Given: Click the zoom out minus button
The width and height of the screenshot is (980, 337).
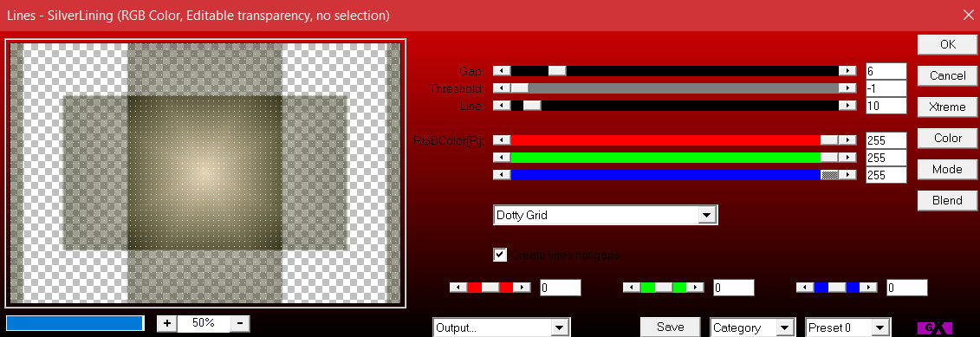Looking at the screenshot, I should pyautogui.click(x=240, y=323).
